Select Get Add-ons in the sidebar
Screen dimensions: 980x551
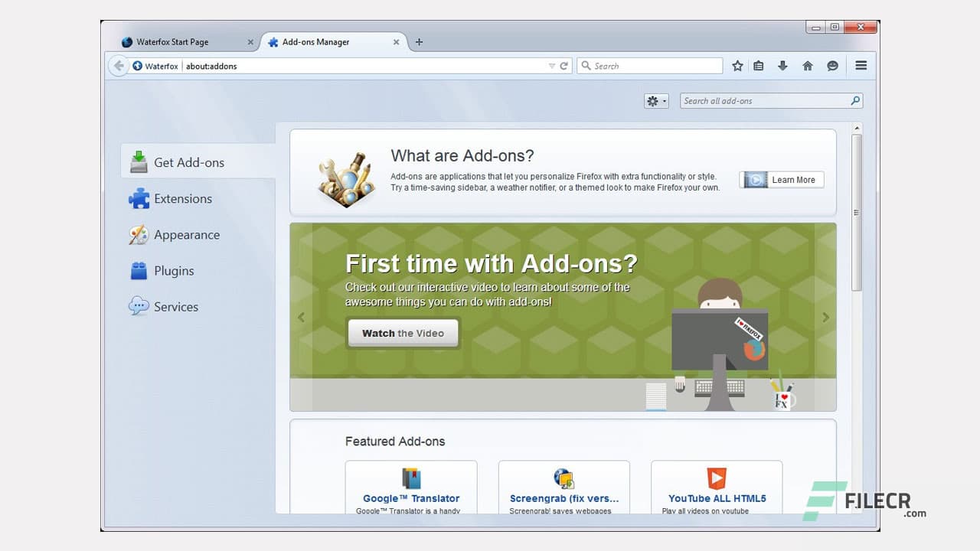189,162
